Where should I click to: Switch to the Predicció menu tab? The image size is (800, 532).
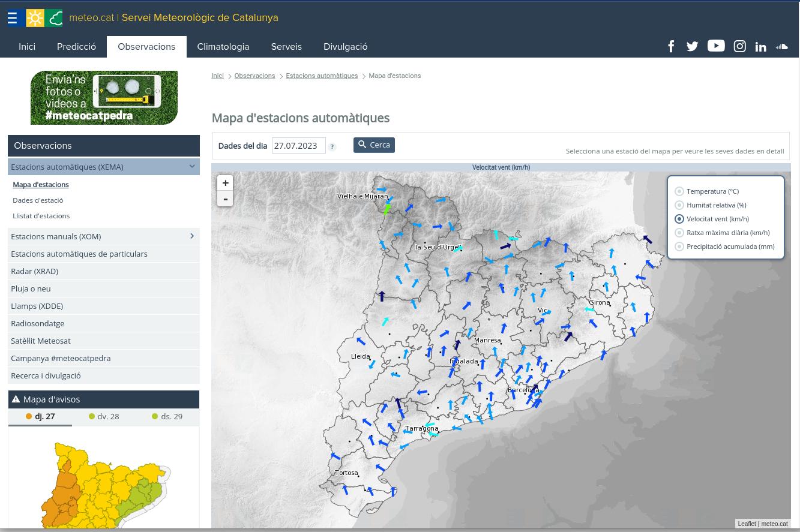[x=76, y=47]
